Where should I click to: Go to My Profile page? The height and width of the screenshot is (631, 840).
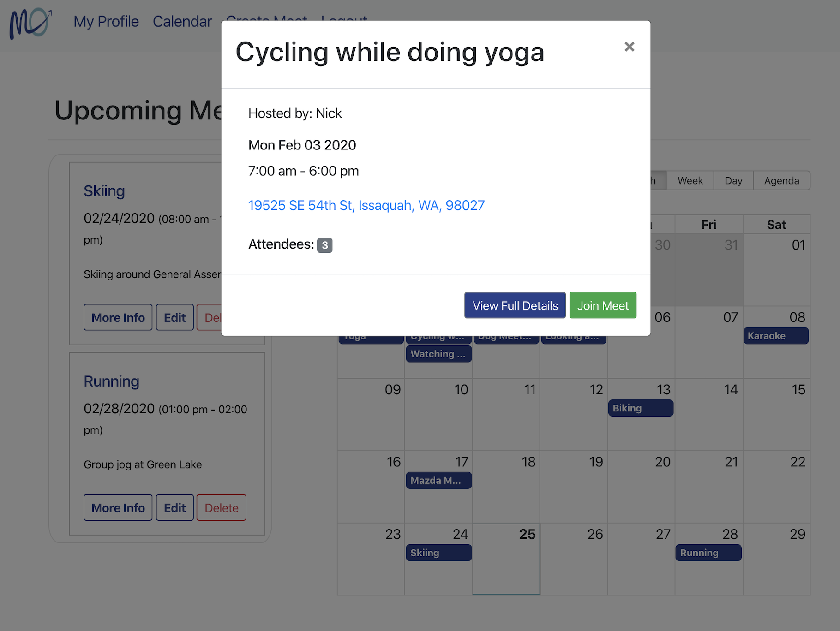[x=106, y=21]
